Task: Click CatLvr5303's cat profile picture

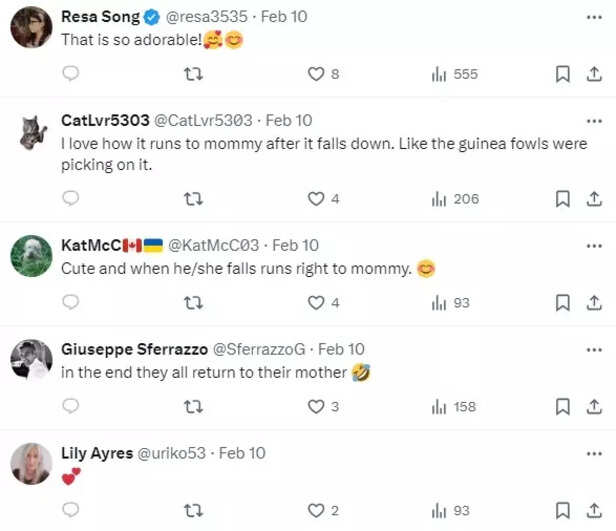Action: pos(31,130)
